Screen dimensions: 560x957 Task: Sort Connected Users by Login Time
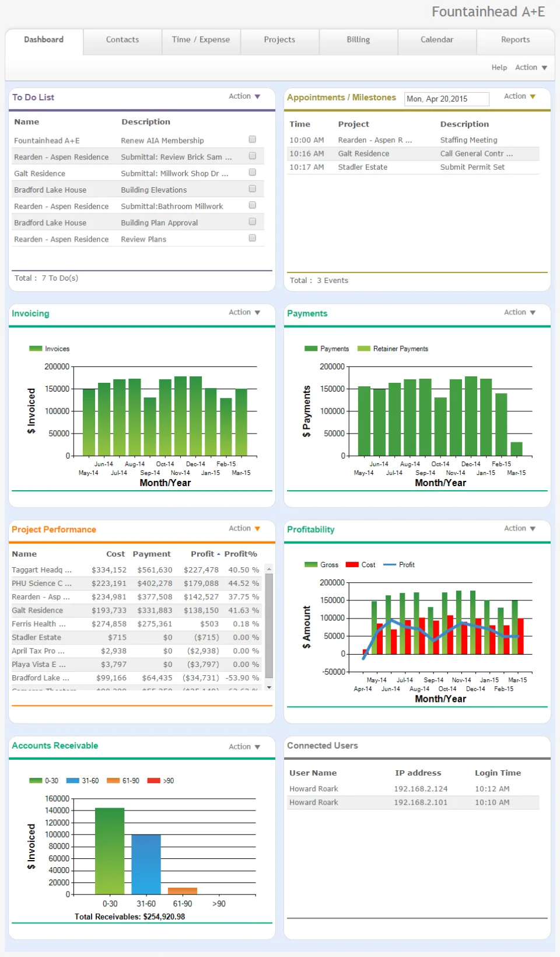click(x=498, y=773)
